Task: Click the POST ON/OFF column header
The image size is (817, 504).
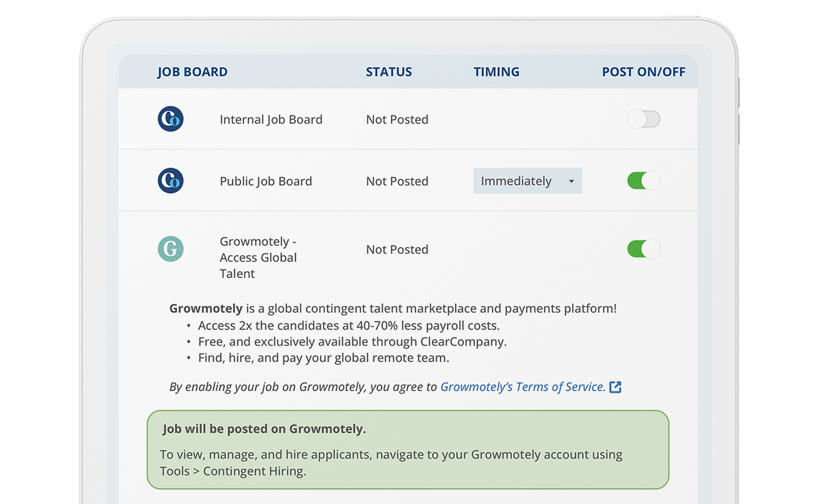Action: (644, 72)
